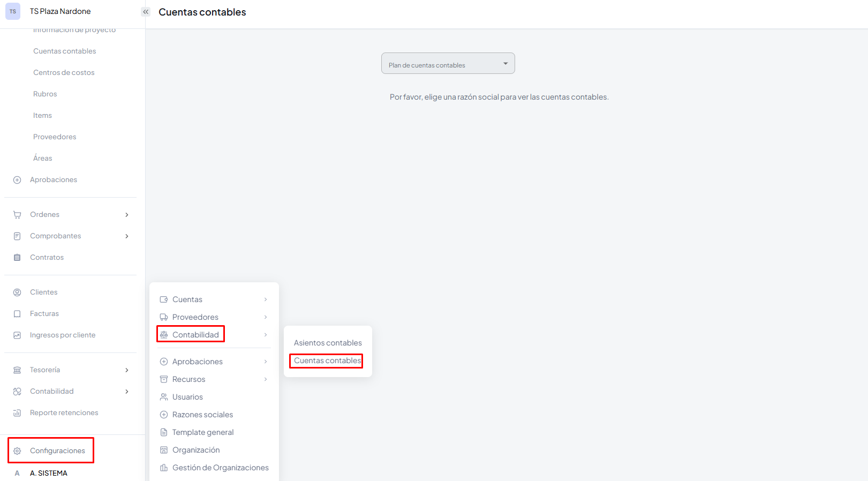Open Razones sociales from the popup menu

[202, 415]
